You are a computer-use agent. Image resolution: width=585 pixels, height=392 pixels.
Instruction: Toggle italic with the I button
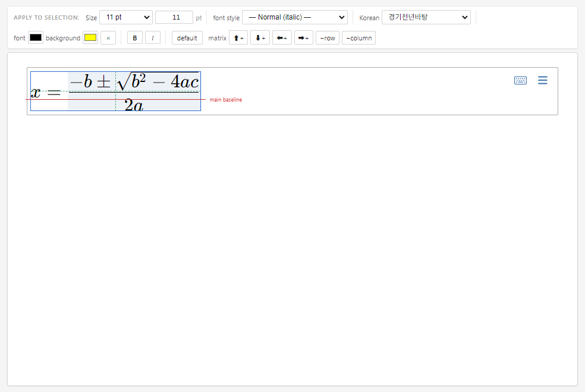click(153, 38)
